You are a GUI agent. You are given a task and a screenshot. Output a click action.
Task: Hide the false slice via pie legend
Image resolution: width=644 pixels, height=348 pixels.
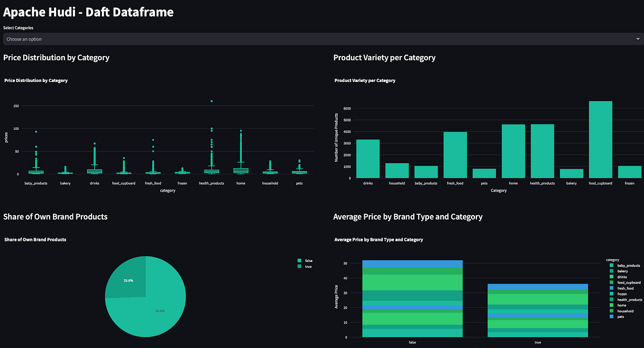(x=305, y=260)
